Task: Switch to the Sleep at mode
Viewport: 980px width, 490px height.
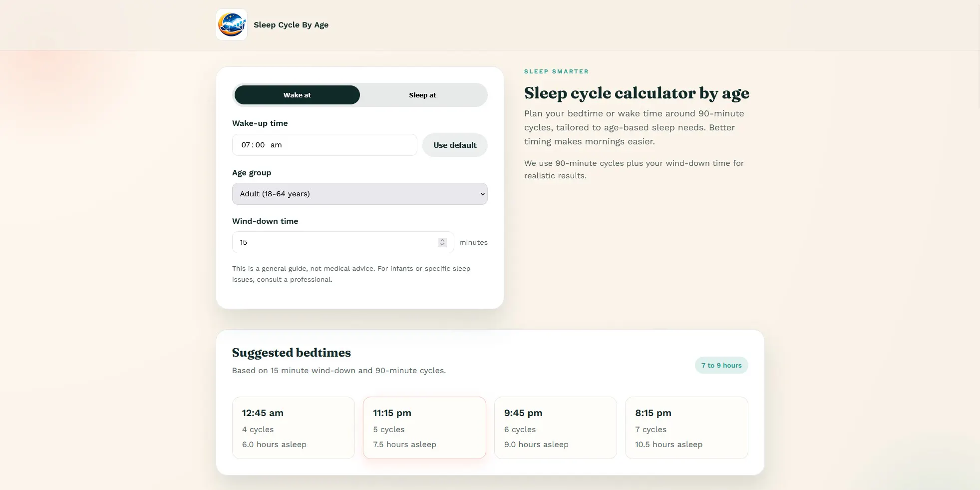Action: (422, 95)
